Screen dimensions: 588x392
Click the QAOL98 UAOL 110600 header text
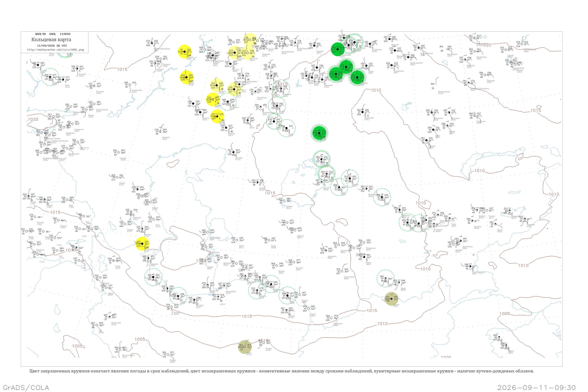coord(53,34)
